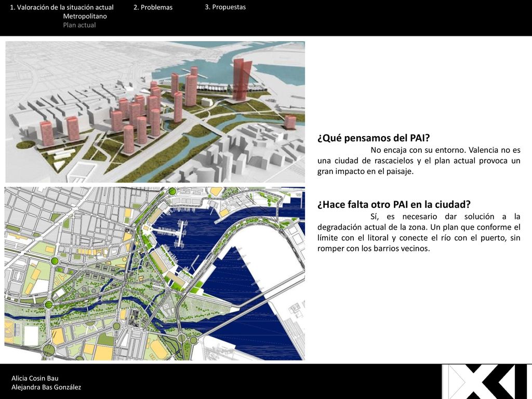Select the Metropolitano subsection

(85, 16)
